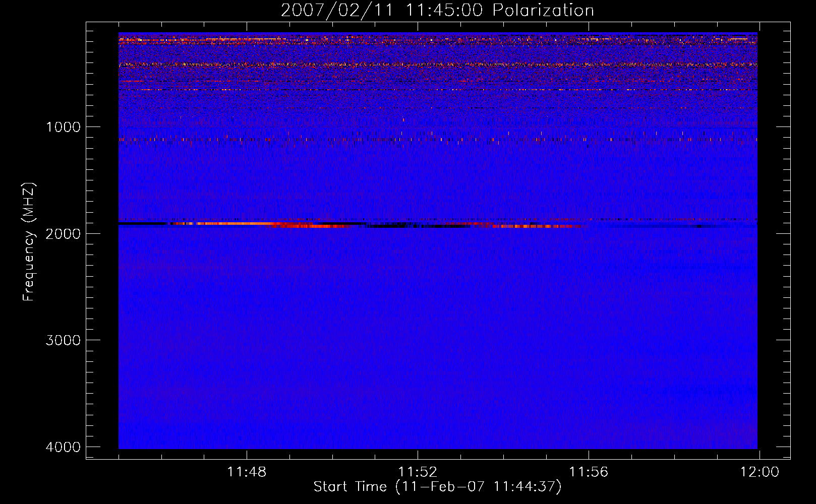Click the 12:00 time axis label
The width and height of the screenshot is (816, 504).
tap(760, 472)
